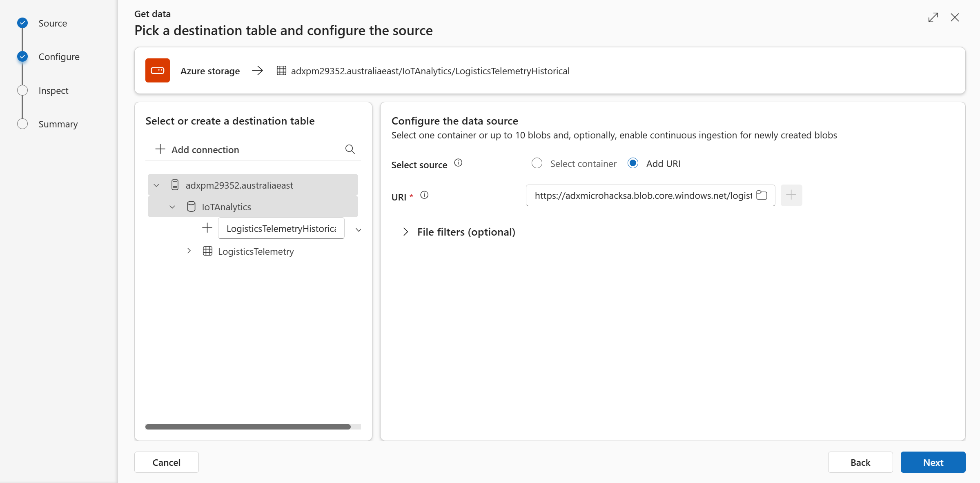Click the Cancel button
980x483 pixels.
167,462
